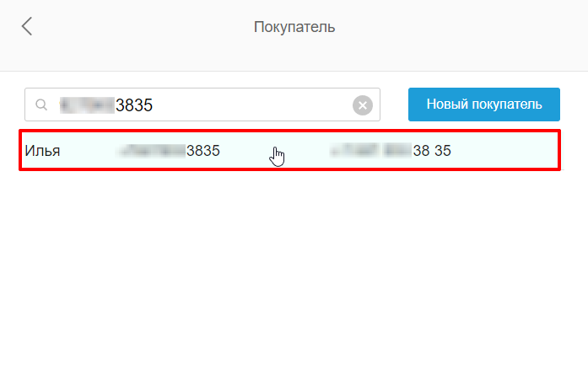The height and width of the screenshot is (370, 588).
Task: Click the phone number ending 3835 in the row
Action: (169, 151)
